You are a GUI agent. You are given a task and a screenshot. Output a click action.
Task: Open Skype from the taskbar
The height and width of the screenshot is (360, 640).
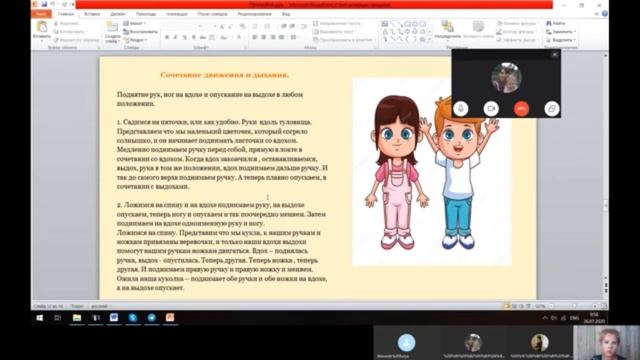(133, 318)
